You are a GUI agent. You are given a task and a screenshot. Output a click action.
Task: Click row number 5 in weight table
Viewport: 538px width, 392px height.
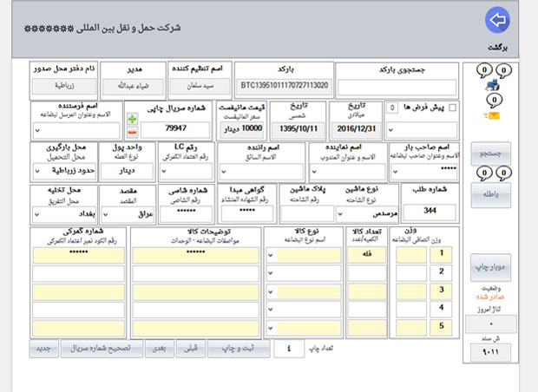click(x=441, y=328)
